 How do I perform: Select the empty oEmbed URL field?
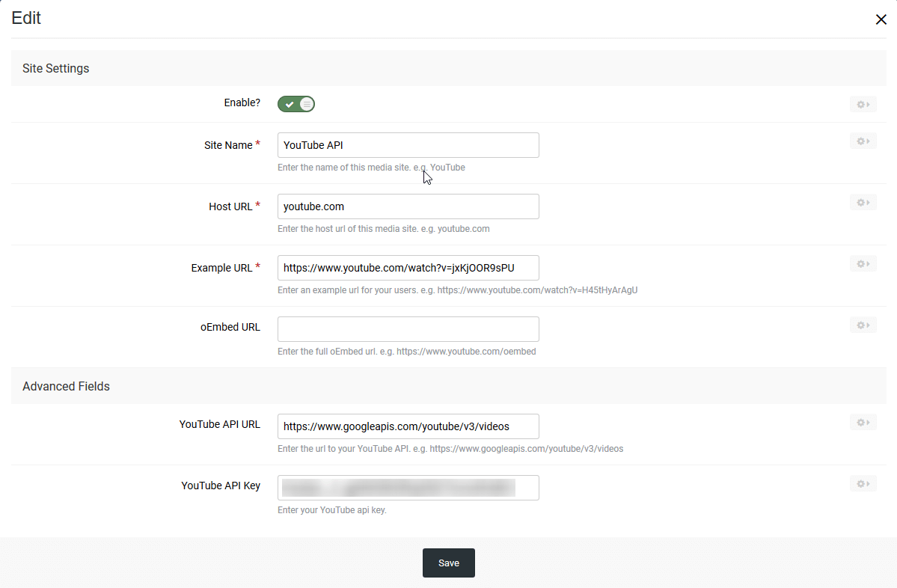point(408,329)
